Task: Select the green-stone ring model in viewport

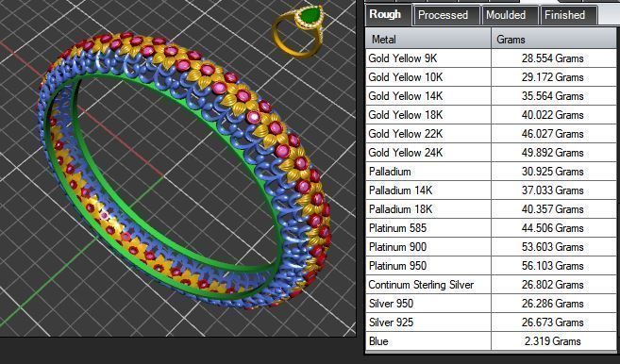Action: (298, 31)
